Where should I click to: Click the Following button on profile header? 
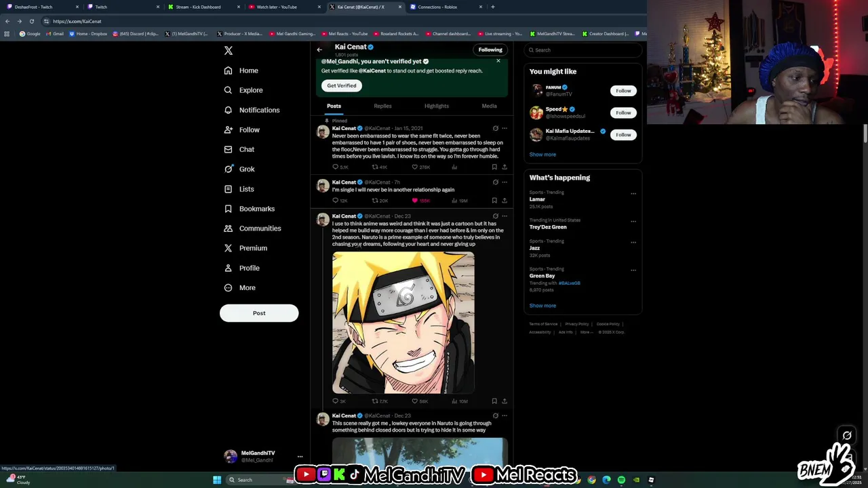point(490,49)
